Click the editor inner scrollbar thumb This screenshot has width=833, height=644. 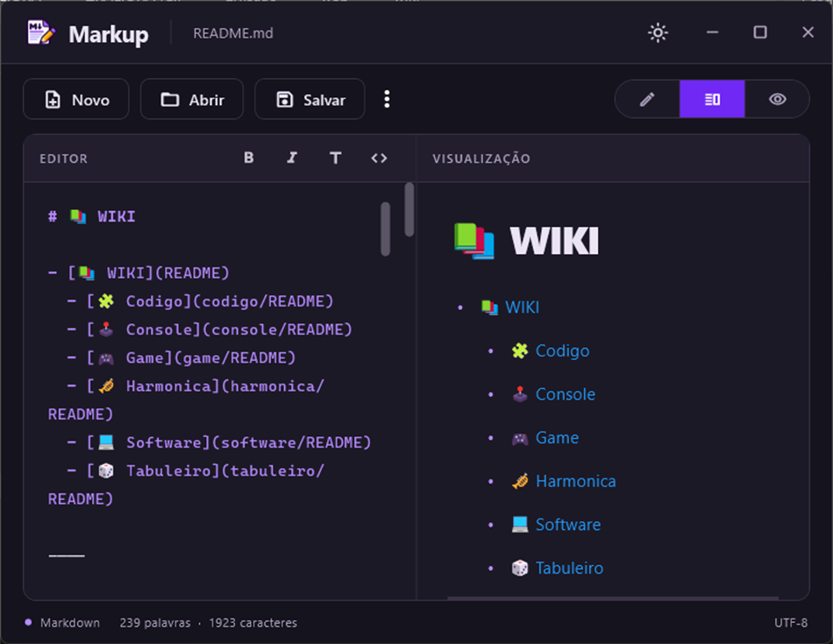386,229
